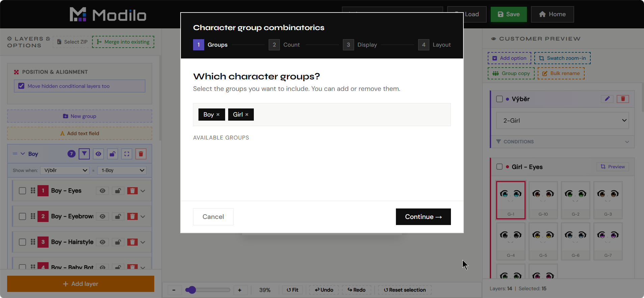Unlock the Boy – Eyes layer
Viewport: 644px width, 298px height.
tap(118, 191)
